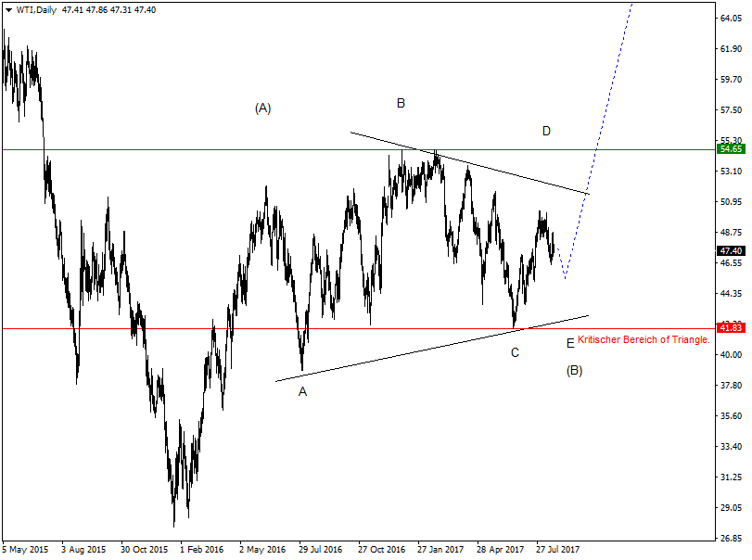Click the 53.10 price scale value
The height and width of the screenshot is (560, 752).
tap(732, 172)
